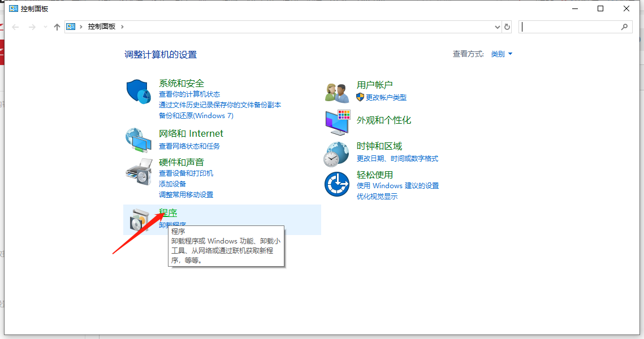The image size is (644, 339).
Task: Refresh the Control Panel view
Action: 507,27
